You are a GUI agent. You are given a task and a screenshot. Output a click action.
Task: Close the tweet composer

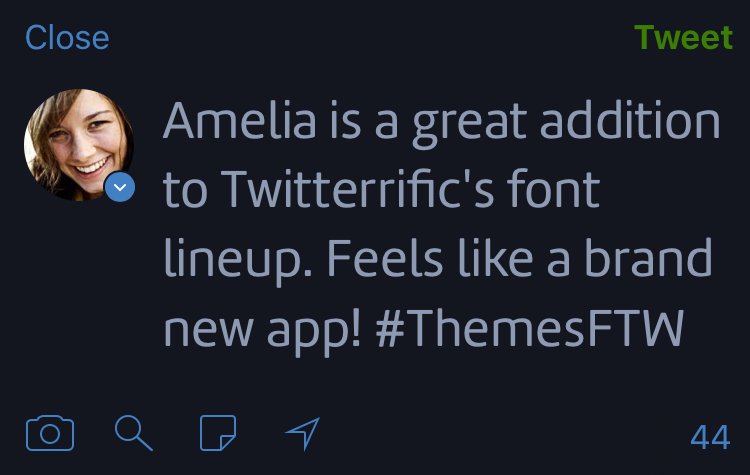[67, 38]
